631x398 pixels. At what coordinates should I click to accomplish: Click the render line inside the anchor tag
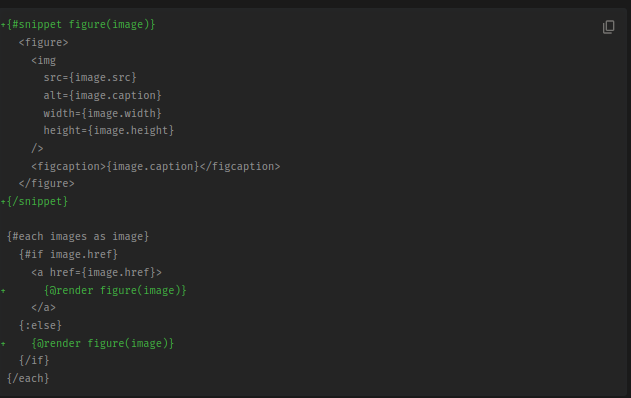coord(115,290)
